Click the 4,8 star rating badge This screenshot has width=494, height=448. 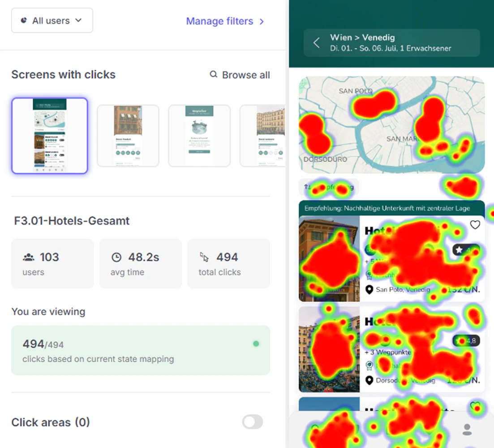pyautogui.click(x=466, y=341)
